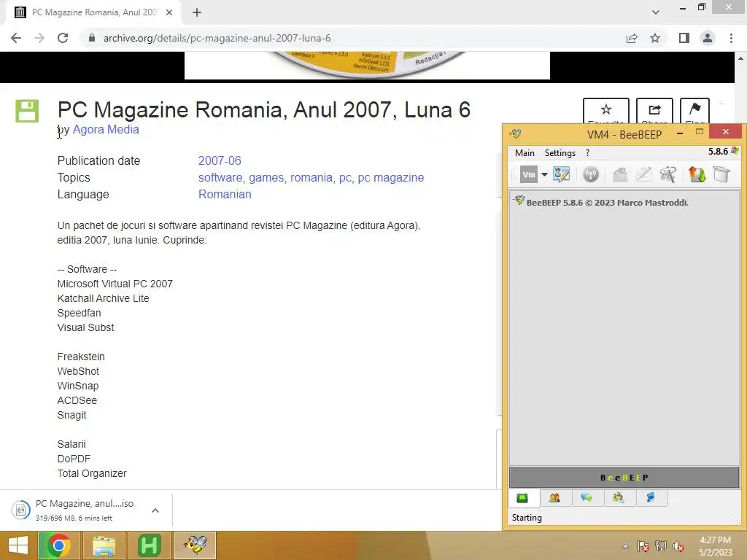
Task: Click the share page icon in address bar
Action: pos(632,38)
